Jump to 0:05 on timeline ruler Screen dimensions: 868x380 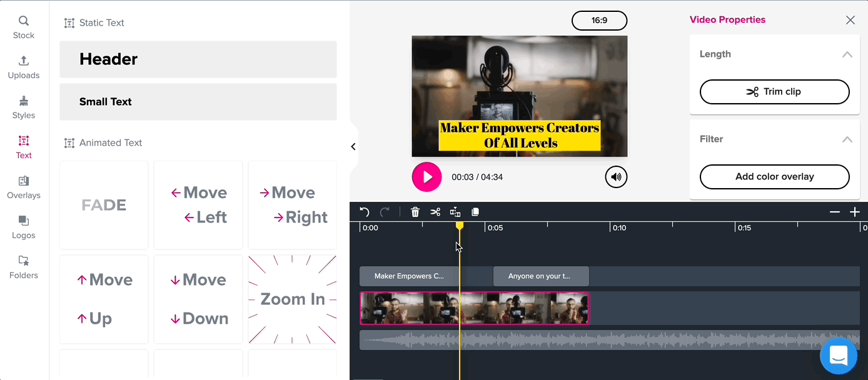coord(495,228)
